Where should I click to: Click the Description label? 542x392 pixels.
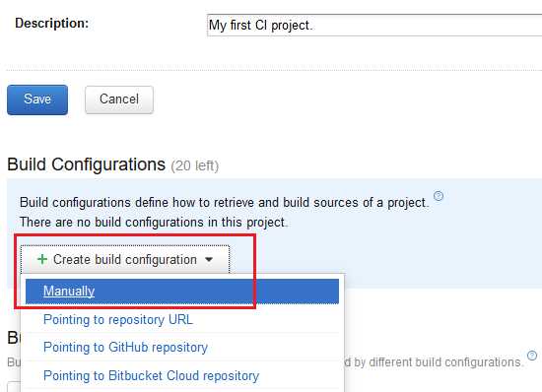coord(52,24)
